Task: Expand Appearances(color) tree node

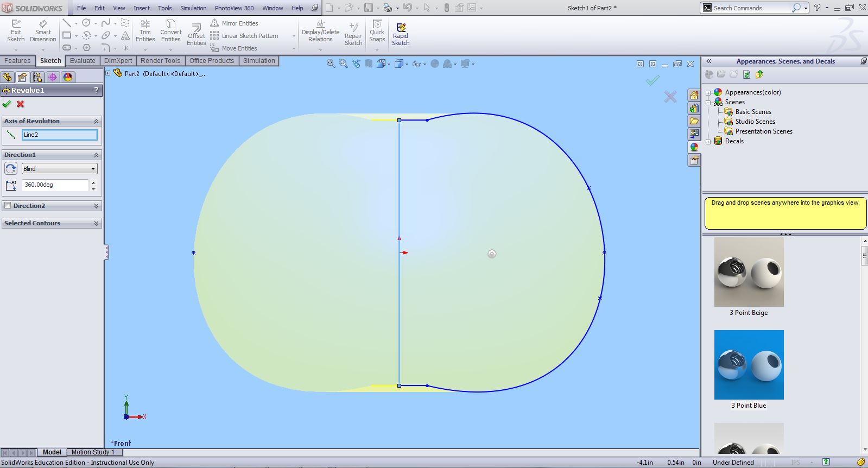Action: coord(708,93)
